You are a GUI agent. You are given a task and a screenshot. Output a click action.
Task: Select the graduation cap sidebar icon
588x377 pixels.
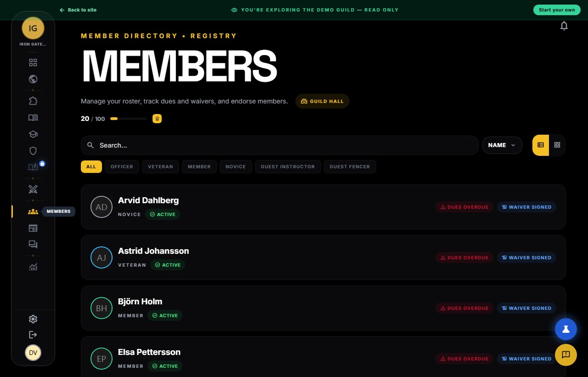(x=33, y=134)
